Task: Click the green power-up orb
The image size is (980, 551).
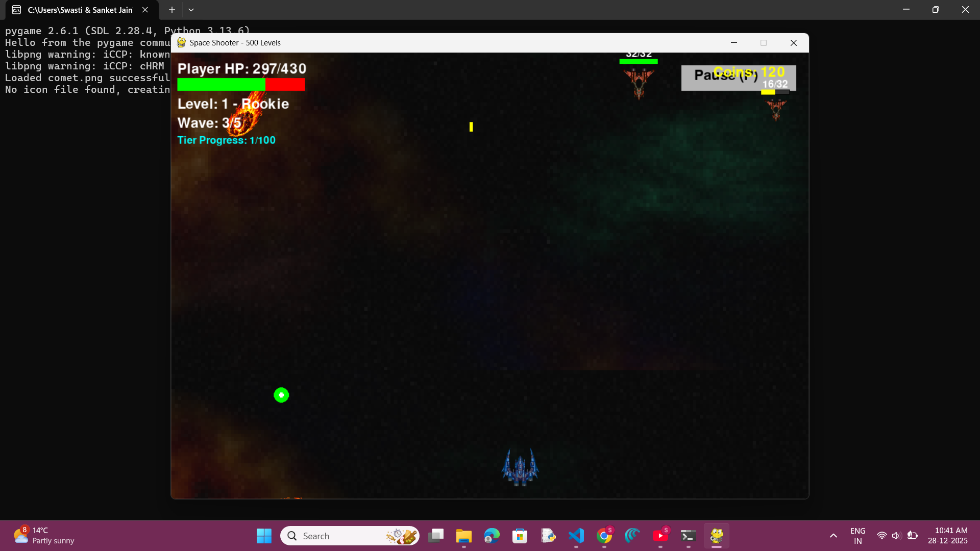Action: click(281, 395)
